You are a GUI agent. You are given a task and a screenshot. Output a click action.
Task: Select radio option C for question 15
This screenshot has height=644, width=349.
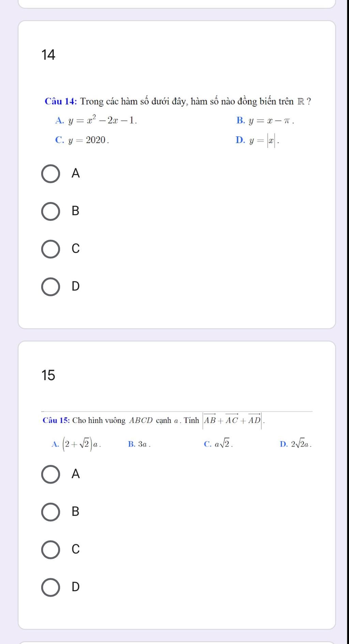pyautogui.click(x=51, y=549)
